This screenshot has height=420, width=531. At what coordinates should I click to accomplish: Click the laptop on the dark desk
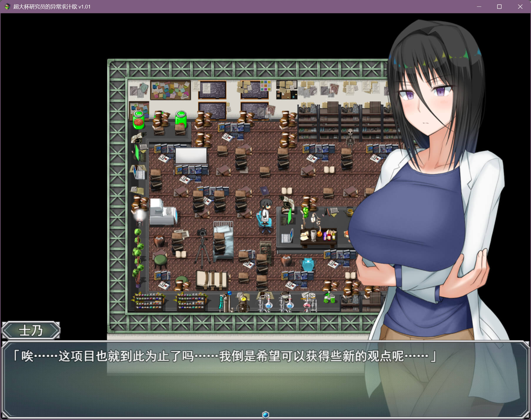287,236
